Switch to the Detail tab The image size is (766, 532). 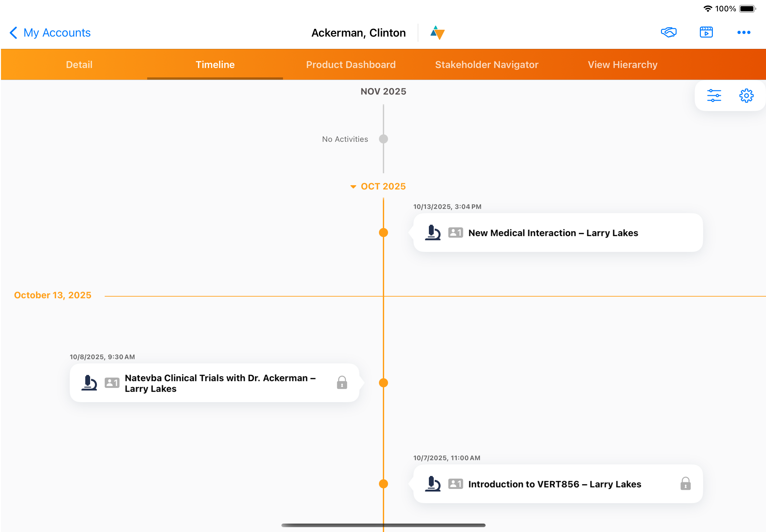[79, 64]
